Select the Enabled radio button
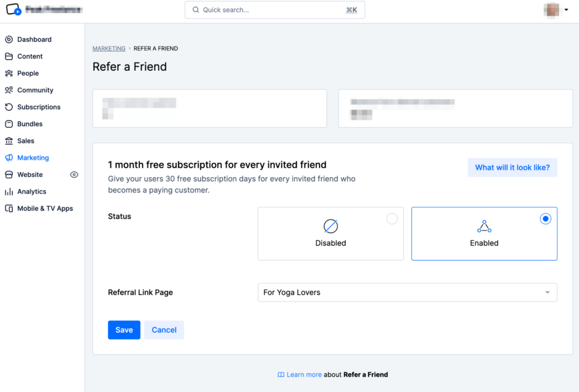The height and width of the screenshot is (392, 579). coord(546,219)
